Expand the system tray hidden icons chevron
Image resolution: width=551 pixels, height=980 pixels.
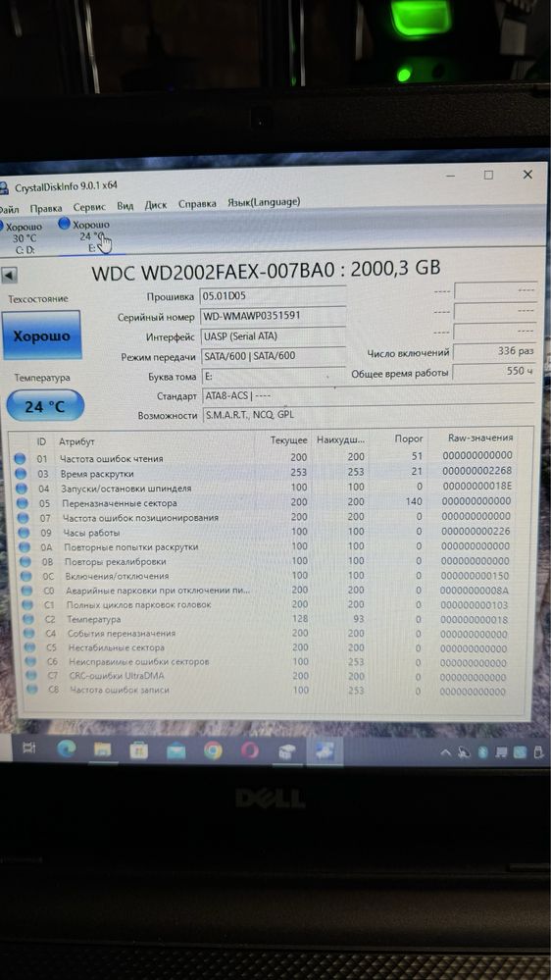(445, 753)
